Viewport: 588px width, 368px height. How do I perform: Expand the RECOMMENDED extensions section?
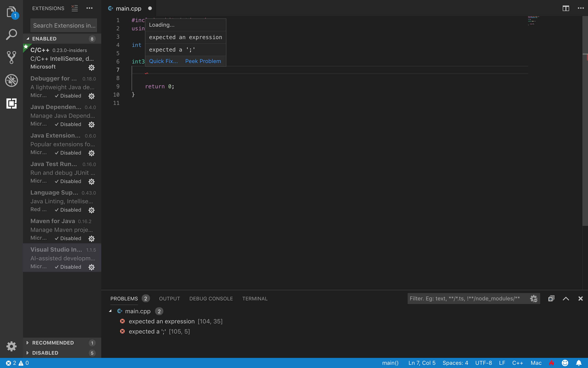(x=53, y=342)
